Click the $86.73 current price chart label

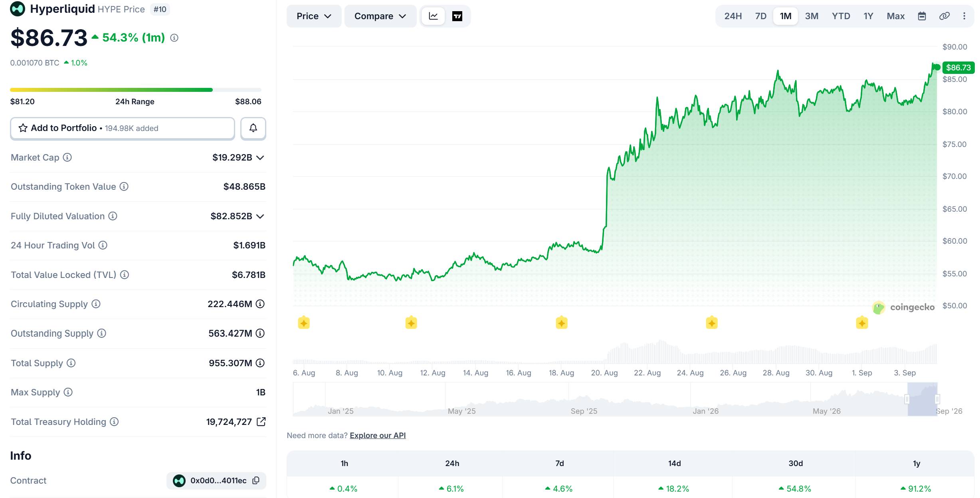(958, 67)
